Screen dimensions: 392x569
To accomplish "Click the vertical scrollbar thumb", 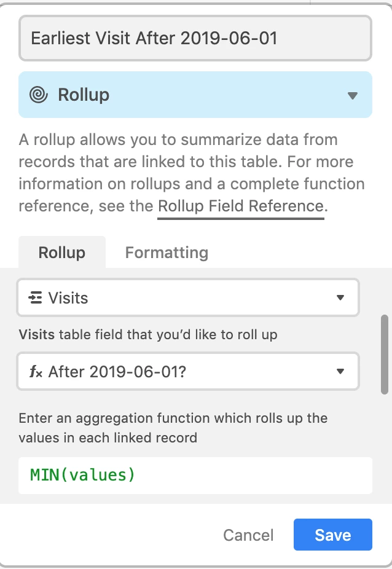I will 385,355.
